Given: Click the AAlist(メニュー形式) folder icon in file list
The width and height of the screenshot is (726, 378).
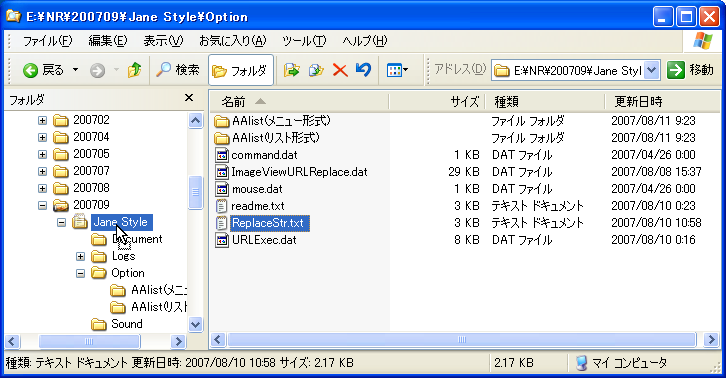Looking at the screenshot, I should pos(222,121).
